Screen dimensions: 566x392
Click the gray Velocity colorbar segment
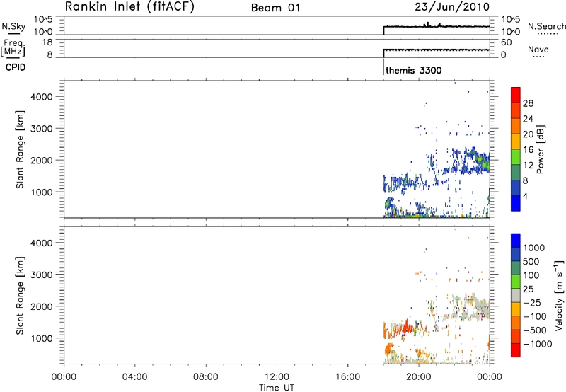point(516,295)
